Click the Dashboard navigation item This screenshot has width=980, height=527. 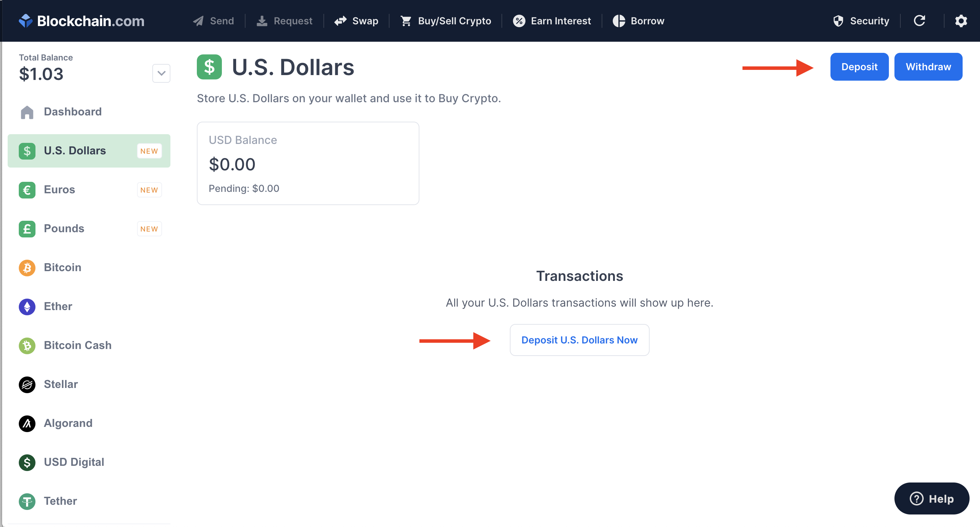72,112
